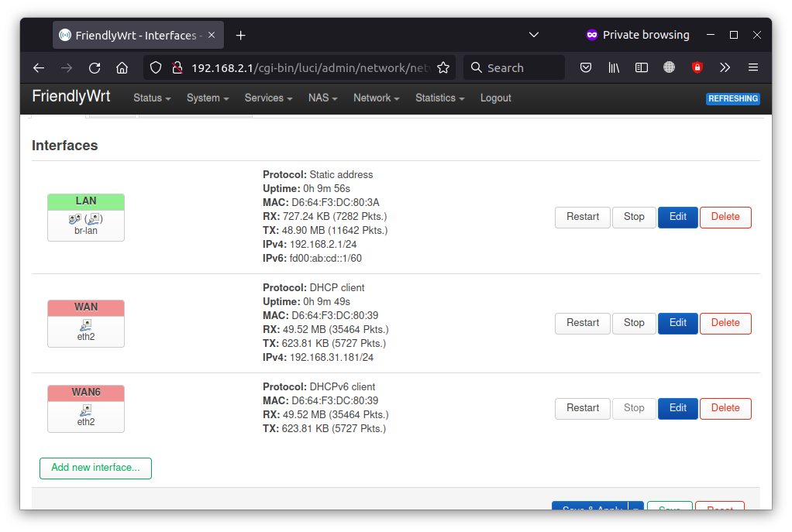Click the forward navigation arrow
The height and width of the screenshot is (532, 792).
point(67,67)
